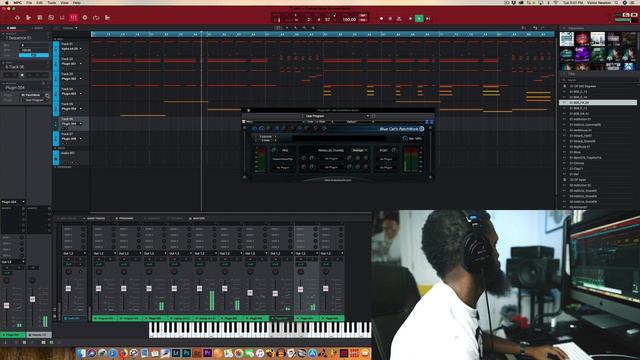Open the Tools menu
Viewport: 640px width, 360px height.
pyautogui.click(x=52, y=2)
